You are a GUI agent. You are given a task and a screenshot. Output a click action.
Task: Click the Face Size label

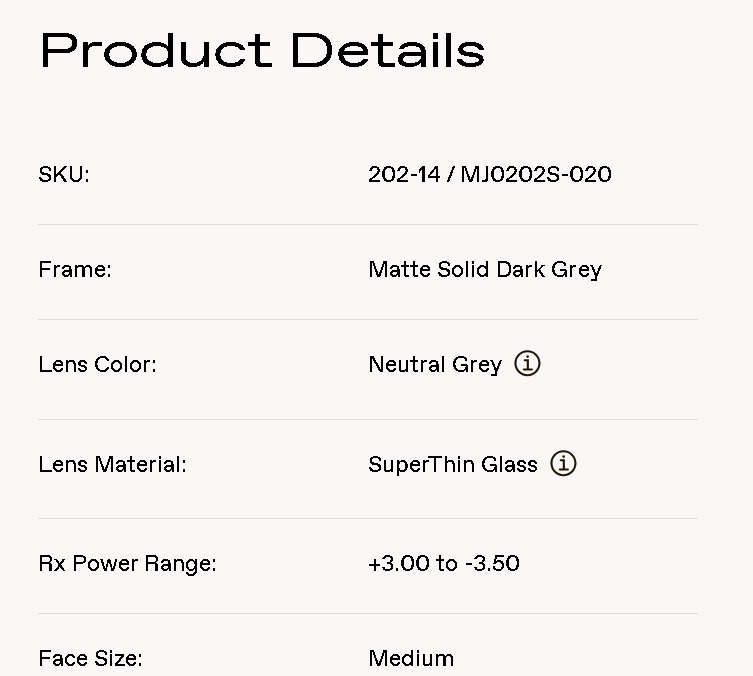(x=90, y=658)
